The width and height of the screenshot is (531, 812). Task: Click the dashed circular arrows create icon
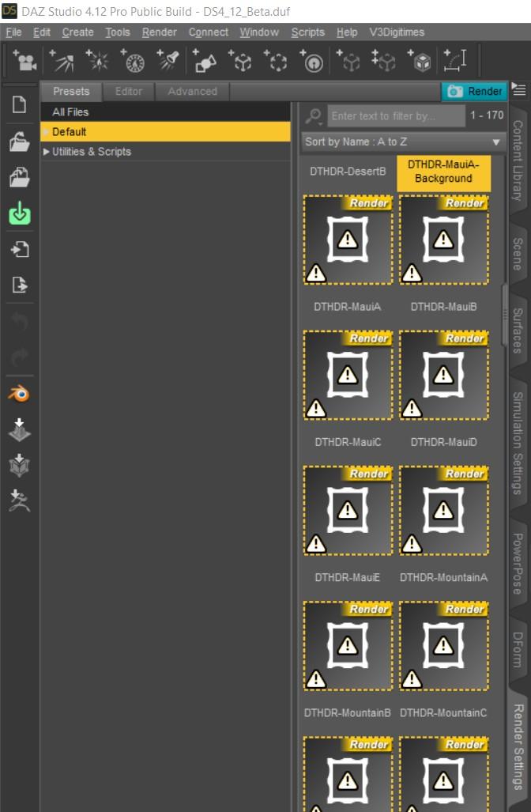(x=275, y=61)
